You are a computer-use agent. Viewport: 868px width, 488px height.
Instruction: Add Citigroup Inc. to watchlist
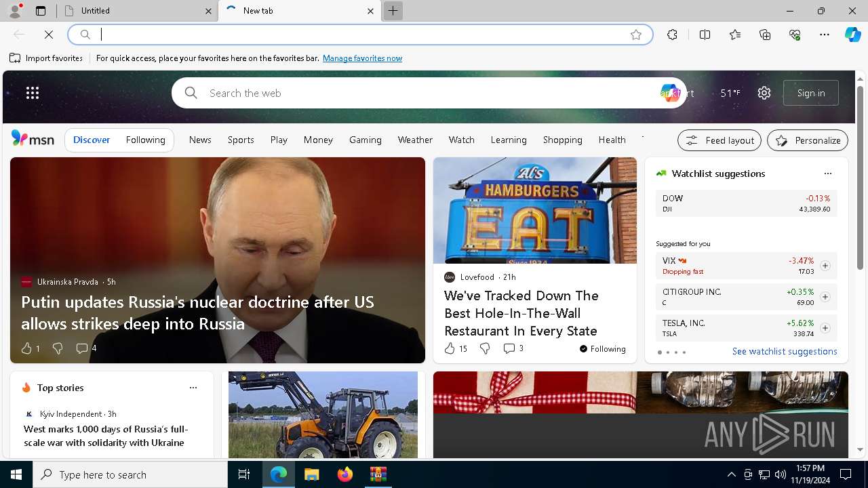[825, 297]
